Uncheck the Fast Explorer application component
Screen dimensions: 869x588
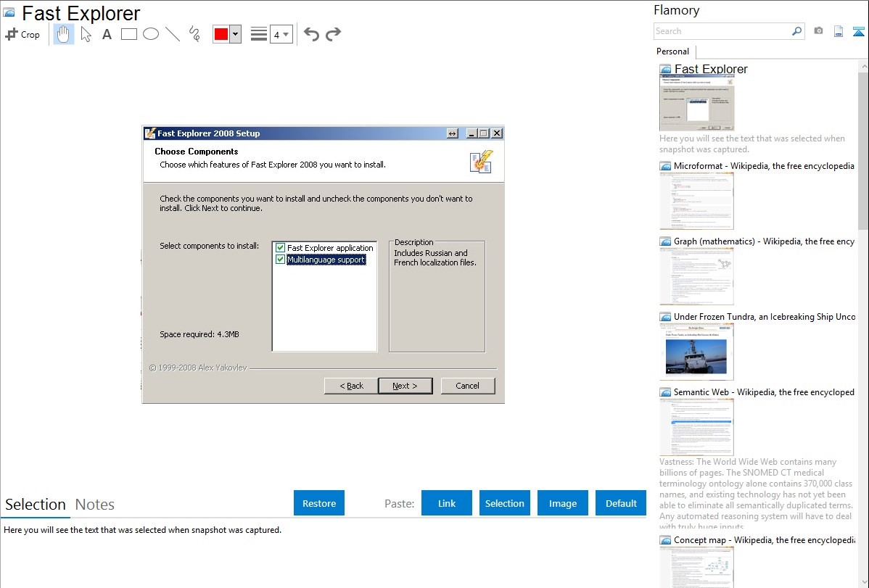(x=281, y=248)
